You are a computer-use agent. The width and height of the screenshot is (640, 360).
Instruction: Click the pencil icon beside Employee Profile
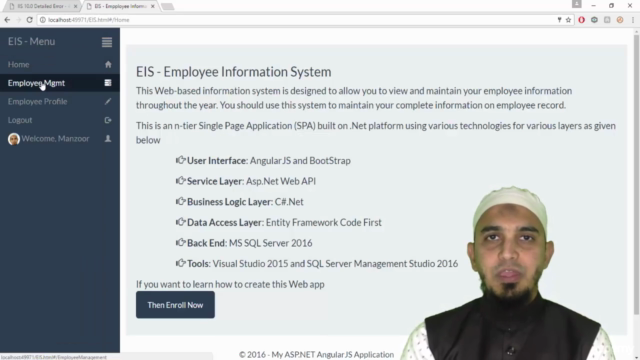click(108, 101)
